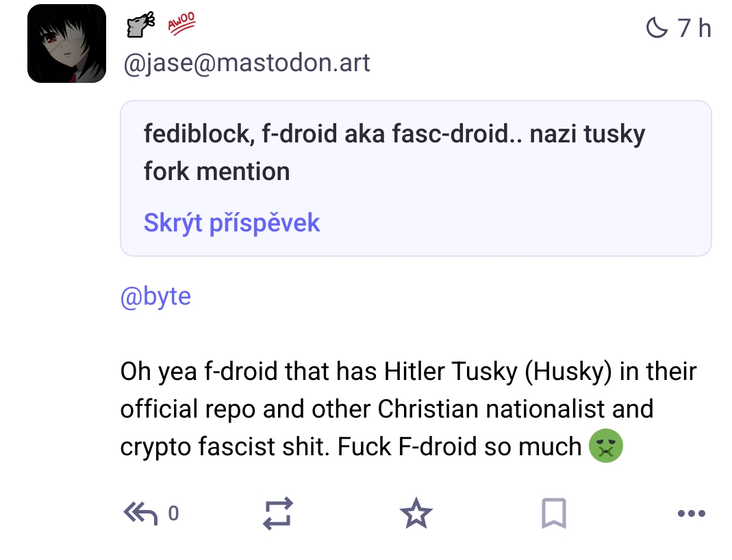
Task: Boost the post with the repeat icon
Action: pos(278,513)
